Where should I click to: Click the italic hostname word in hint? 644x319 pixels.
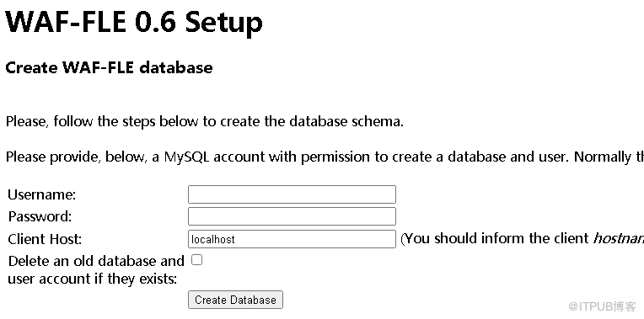(x=618, y=239)
